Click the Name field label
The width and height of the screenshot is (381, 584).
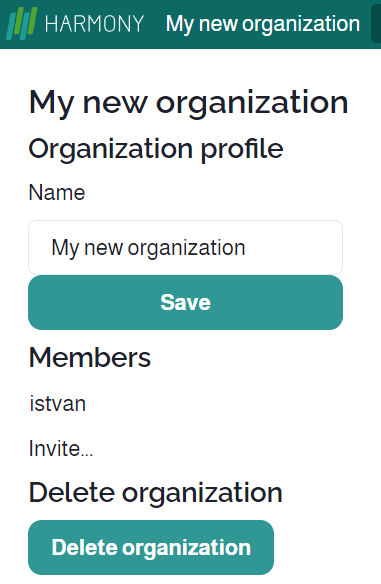[x=57, y=193]
